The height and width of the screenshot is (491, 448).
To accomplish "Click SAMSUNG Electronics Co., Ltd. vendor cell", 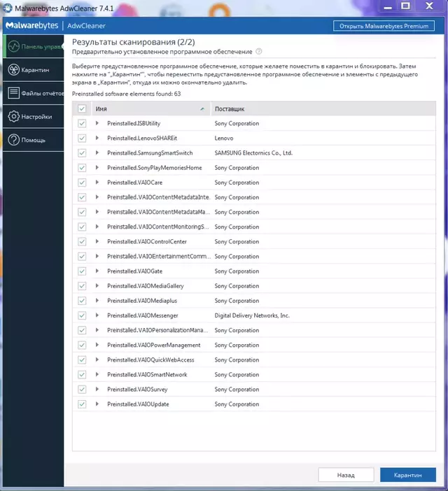I will 253,152.
